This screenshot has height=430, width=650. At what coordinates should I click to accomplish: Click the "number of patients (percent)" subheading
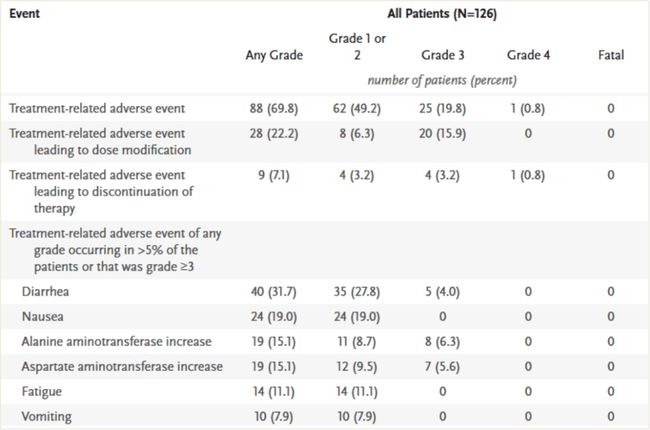click(441, 80)
